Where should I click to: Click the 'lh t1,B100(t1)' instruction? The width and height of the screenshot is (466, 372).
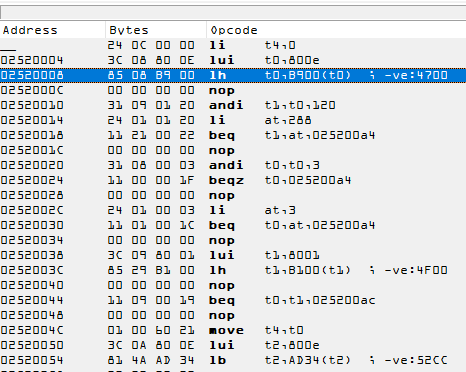tap(280, 270)
